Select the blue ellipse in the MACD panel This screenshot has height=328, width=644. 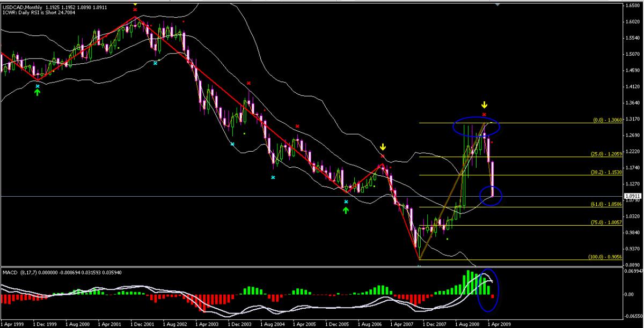point(488,289)
